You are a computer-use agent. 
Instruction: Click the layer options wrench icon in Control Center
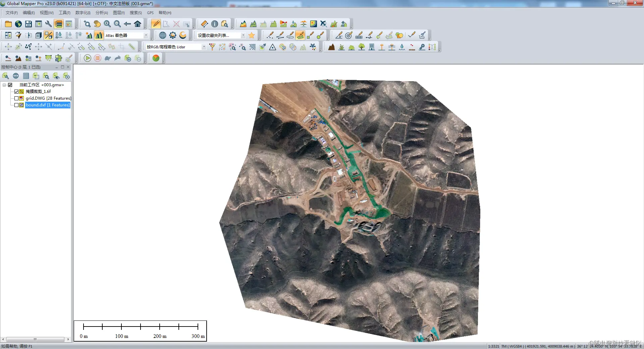pyautogui.click(x=6, y=76)
